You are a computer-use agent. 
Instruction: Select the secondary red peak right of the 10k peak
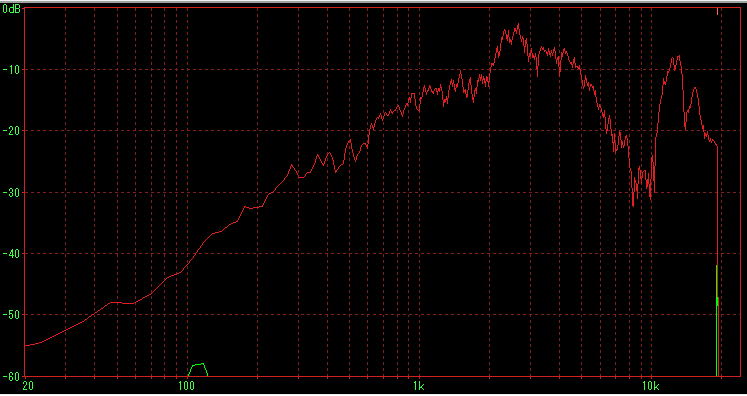pyautogui.click(x=695, y=89)
